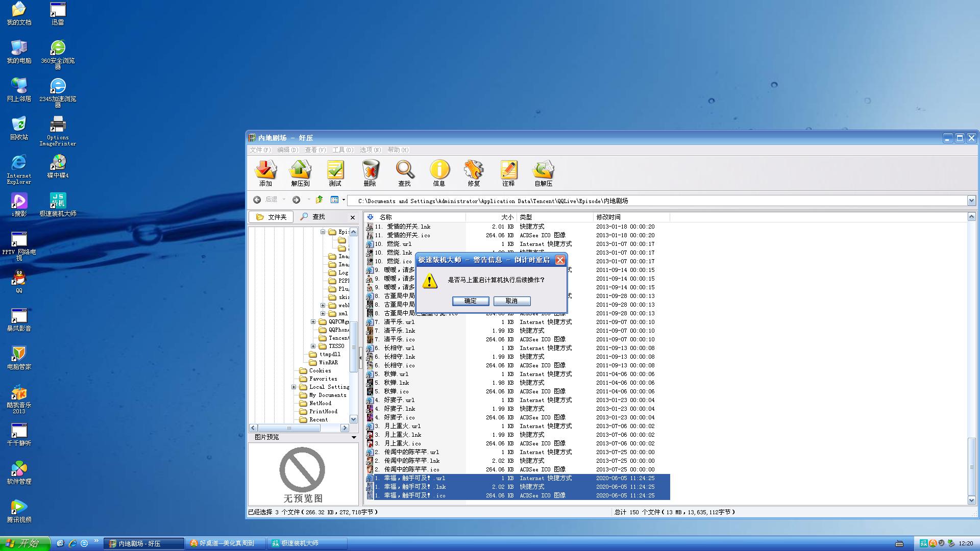Open the 帮助(H) menu
Image resolution: width=980 pixels, height=551 pixels.
point(398,150)
